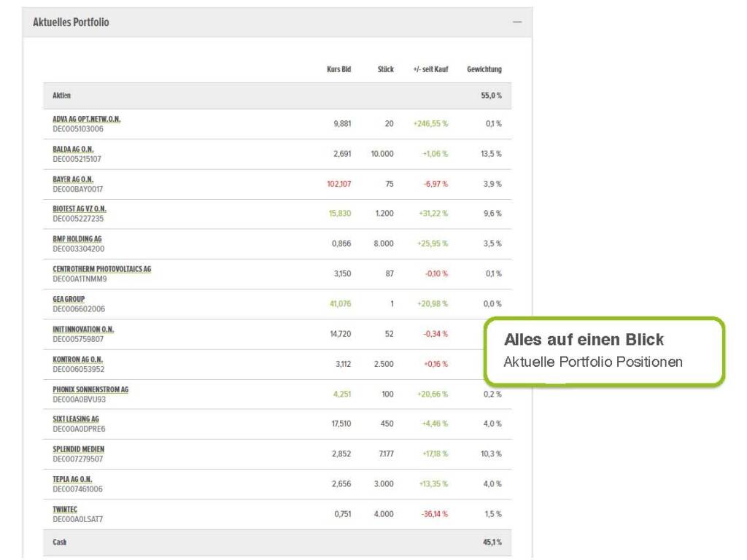Open CENTROTHERM PHOTOVOLTAICS AG link

pos(101,269)
